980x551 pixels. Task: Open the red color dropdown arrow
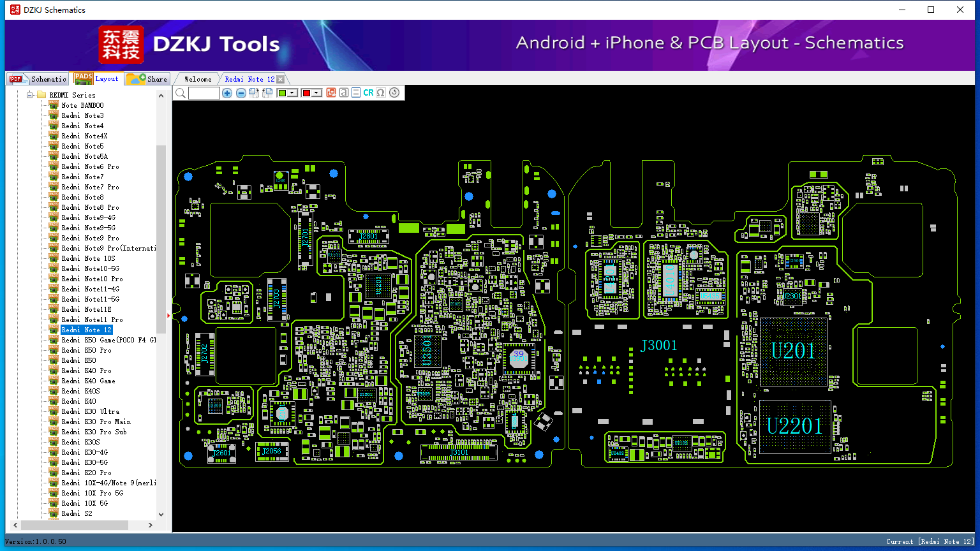(x=316, y=93)
